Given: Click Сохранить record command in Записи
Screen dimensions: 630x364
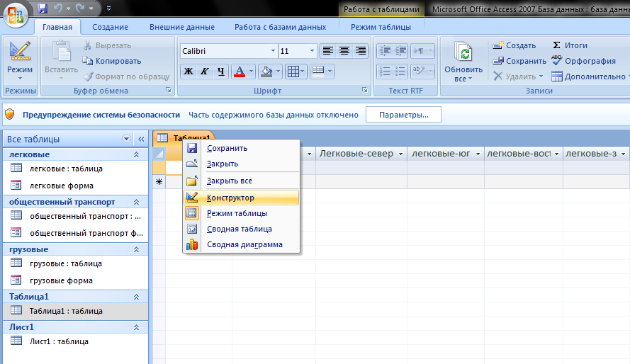Looking at the screenshot, I should pyautogui.click(x=519, y=61).
